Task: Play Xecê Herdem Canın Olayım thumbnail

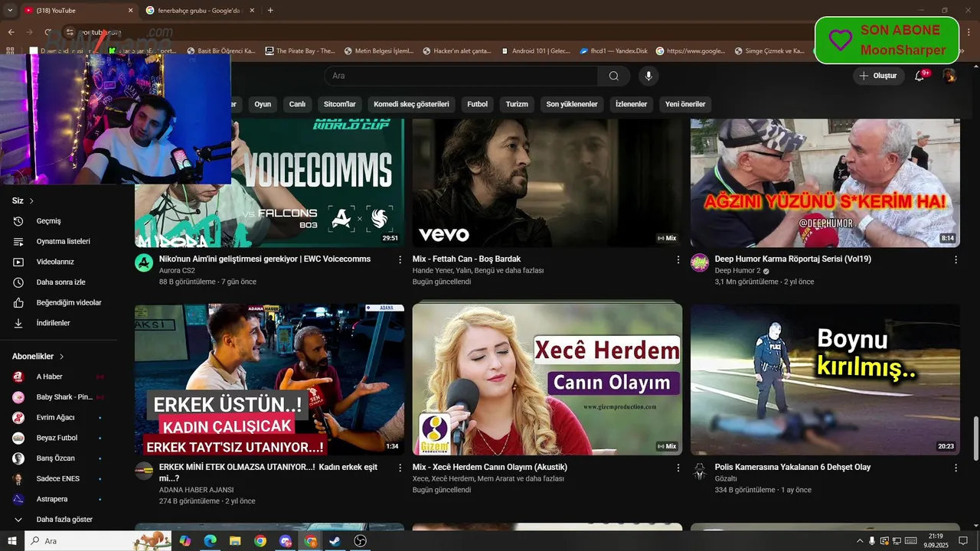Action: point(547,380)
